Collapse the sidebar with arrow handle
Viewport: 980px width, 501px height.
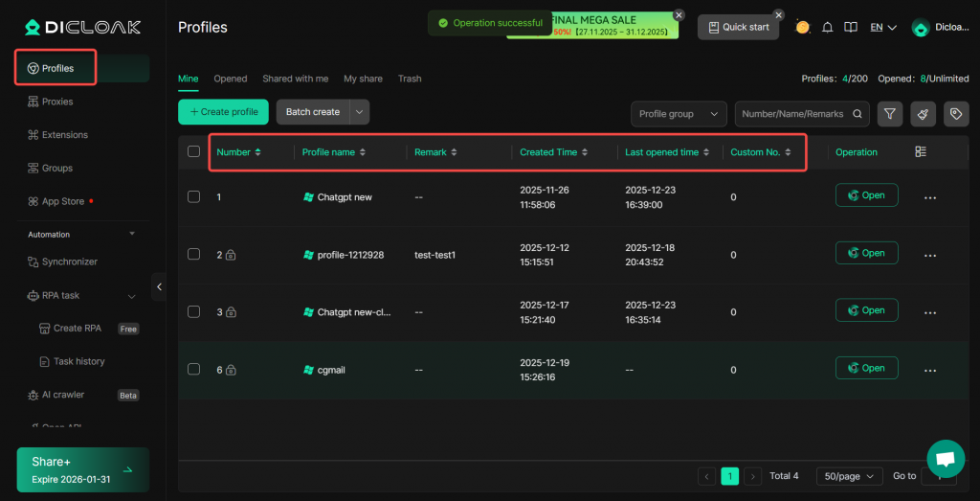159,286
